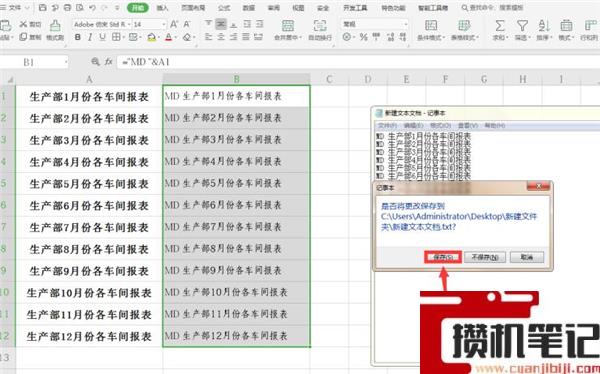Viewport: 600px width, 374px height.
Task: Click the Conditional Formatting icon
Action: click(431, 26)
